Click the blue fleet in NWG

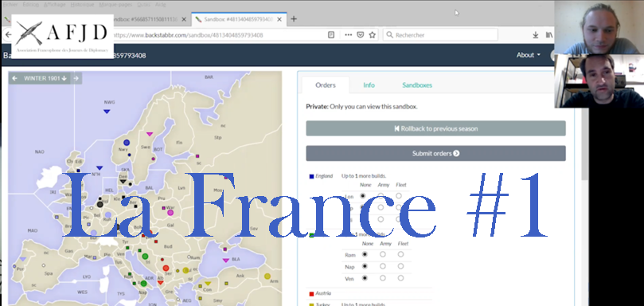[107, 112]
